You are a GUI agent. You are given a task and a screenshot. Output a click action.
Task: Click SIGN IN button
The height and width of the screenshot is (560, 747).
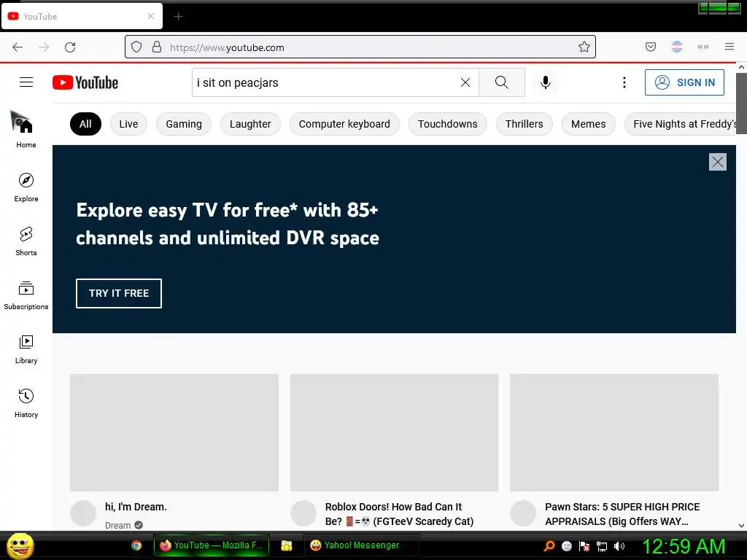point(684,82)
